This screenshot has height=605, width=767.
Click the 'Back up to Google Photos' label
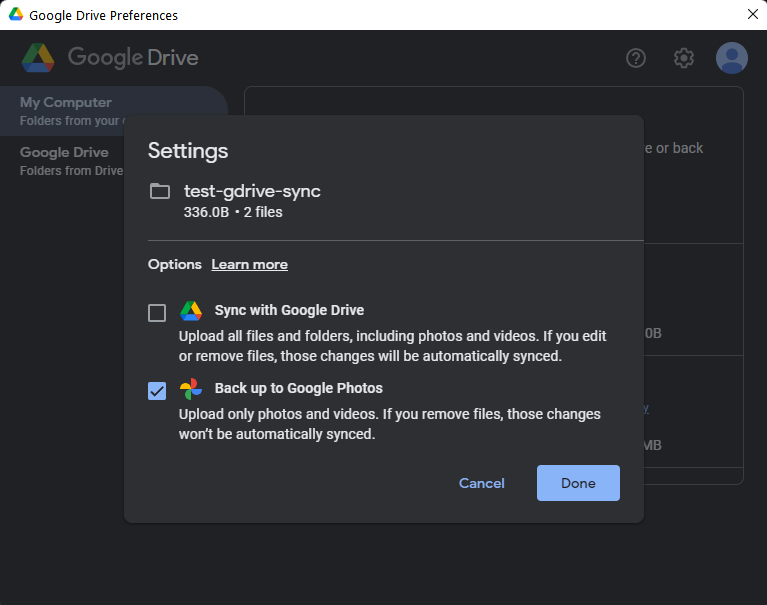coord(298,388)
